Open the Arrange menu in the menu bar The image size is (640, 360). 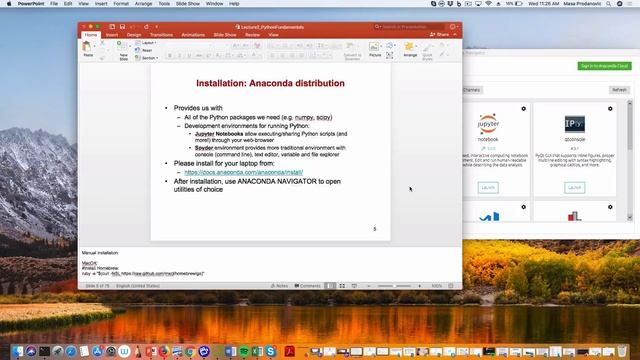coord(143,4)
